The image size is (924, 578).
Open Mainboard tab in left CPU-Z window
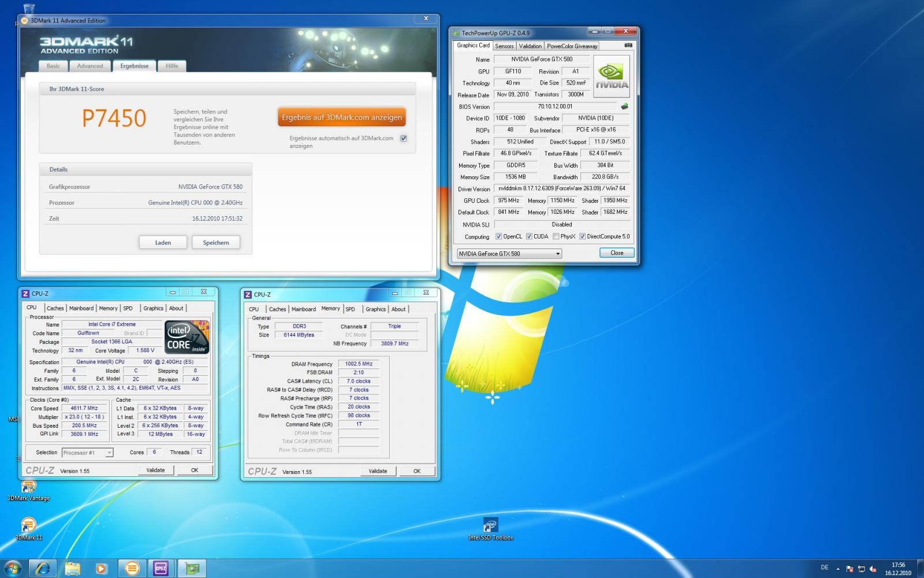coord(81,308)
